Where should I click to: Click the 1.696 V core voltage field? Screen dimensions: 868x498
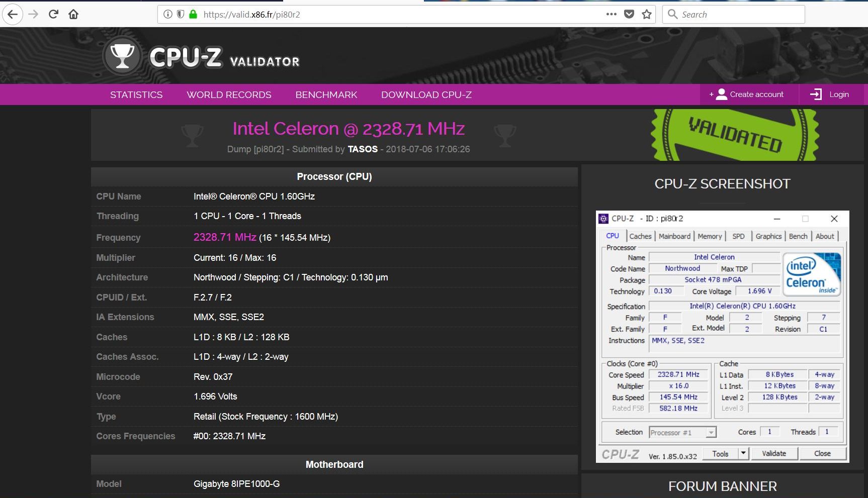758,291
